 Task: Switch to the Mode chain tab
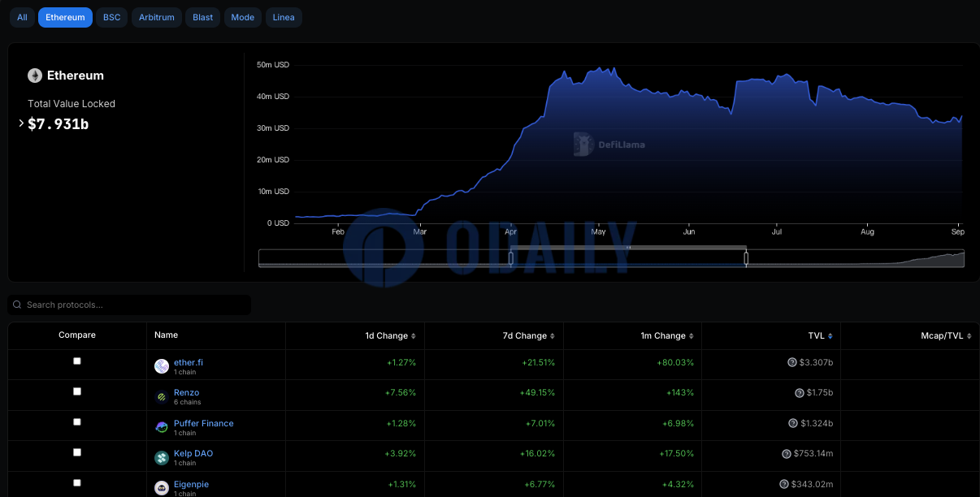(242, 17)
